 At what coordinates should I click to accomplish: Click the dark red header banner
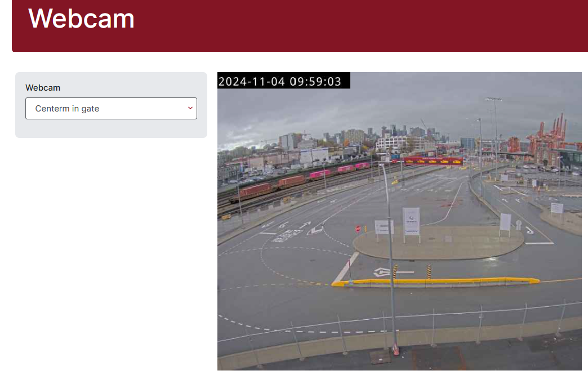click(300, 26)
